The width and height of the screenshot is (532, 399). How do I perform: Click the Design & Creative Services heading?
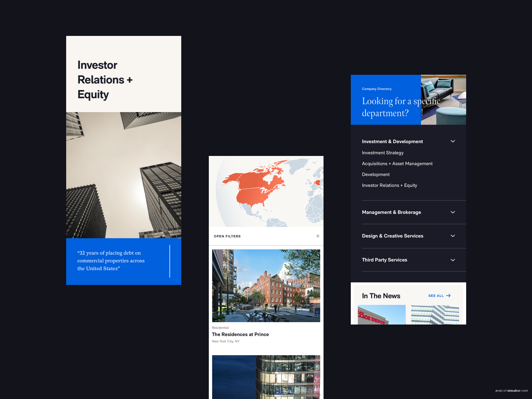[393, 236]
